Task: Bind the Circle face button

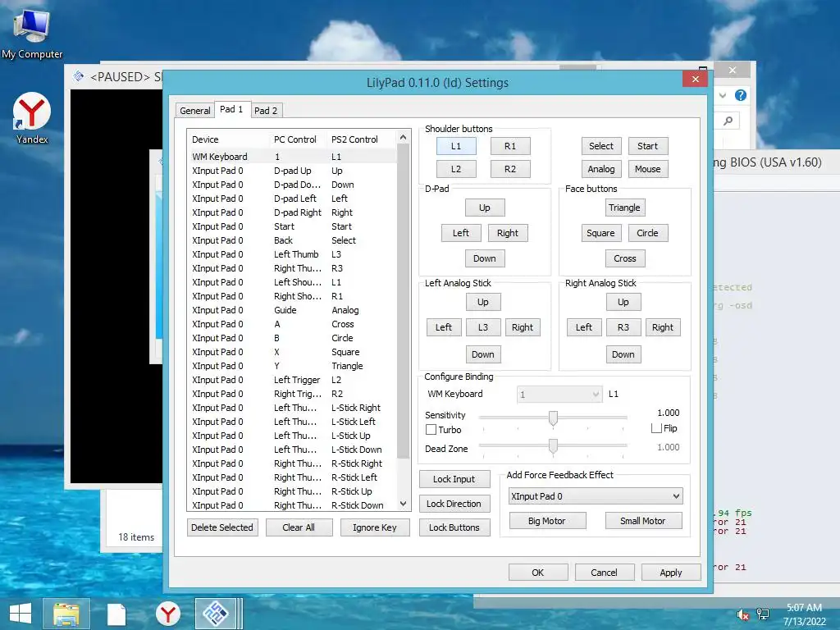Action: point(648,232)
